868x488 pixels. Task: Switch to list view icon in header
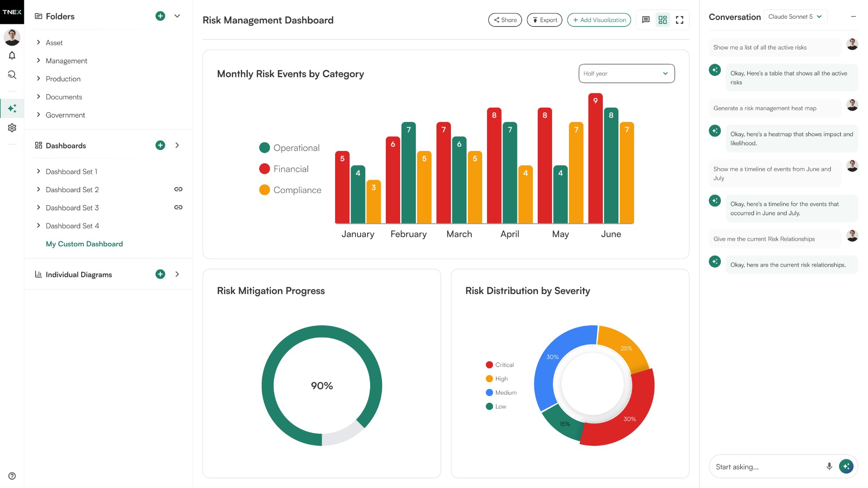pyautogui.click(x=646, y=20)
